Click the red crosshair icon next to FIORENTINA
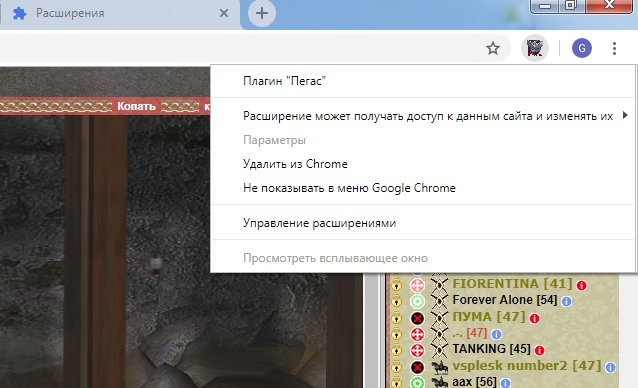The width and height of the screenshot is (638, 388). 417,285
